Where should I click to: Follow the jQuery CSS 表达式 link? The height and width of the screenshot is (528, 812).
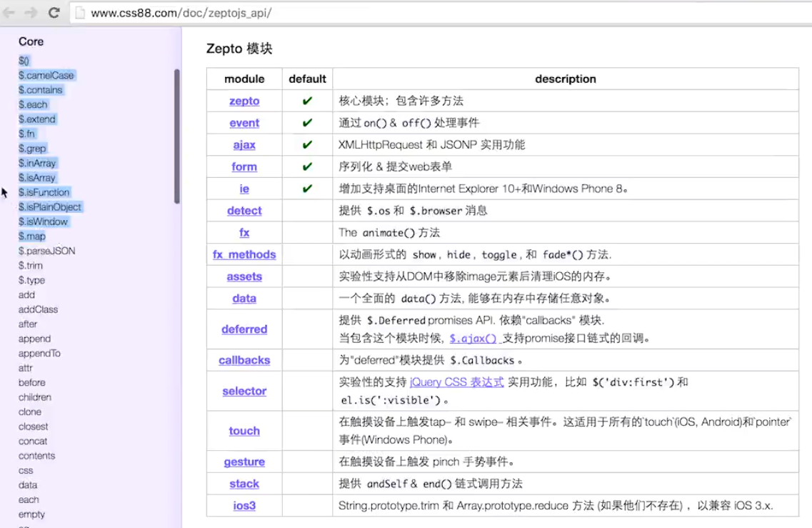point(457,382)
